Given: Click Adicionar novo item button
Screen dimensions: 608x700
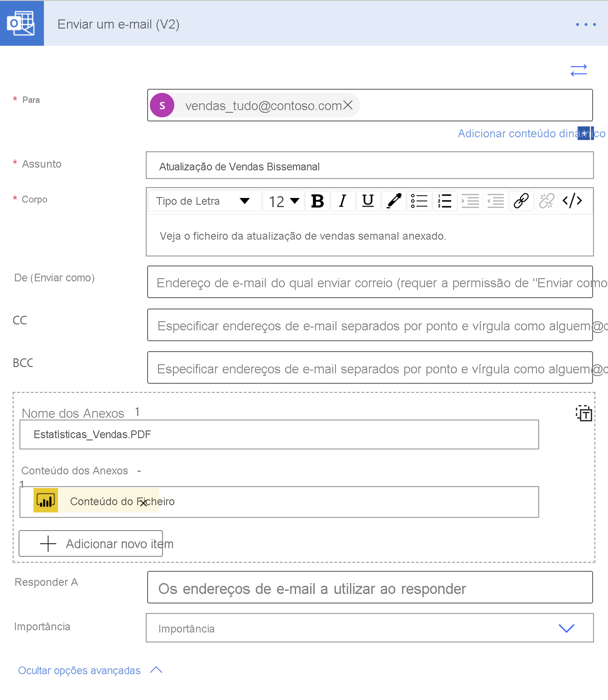Looking at the screenshot, I should [91, 543].
